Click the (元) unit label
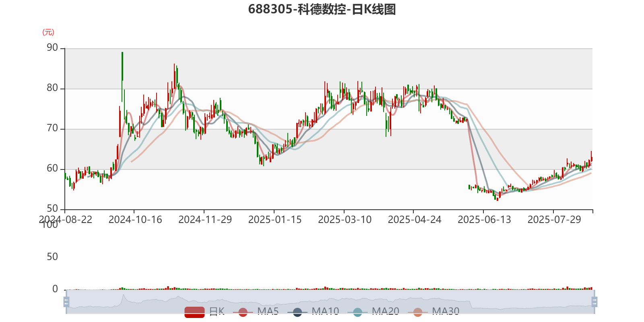This screenshot has height=322, width=644. [x=48, y=32]
